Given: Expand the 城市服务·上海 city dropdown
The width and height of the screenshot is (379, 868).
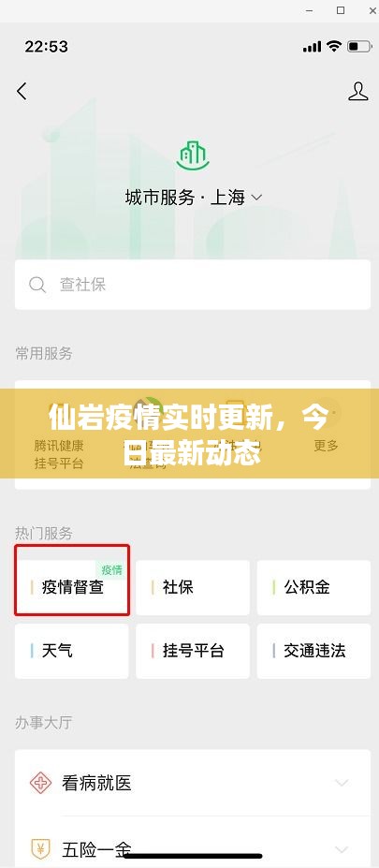Looking at the screenshot, I should [194, 197].
